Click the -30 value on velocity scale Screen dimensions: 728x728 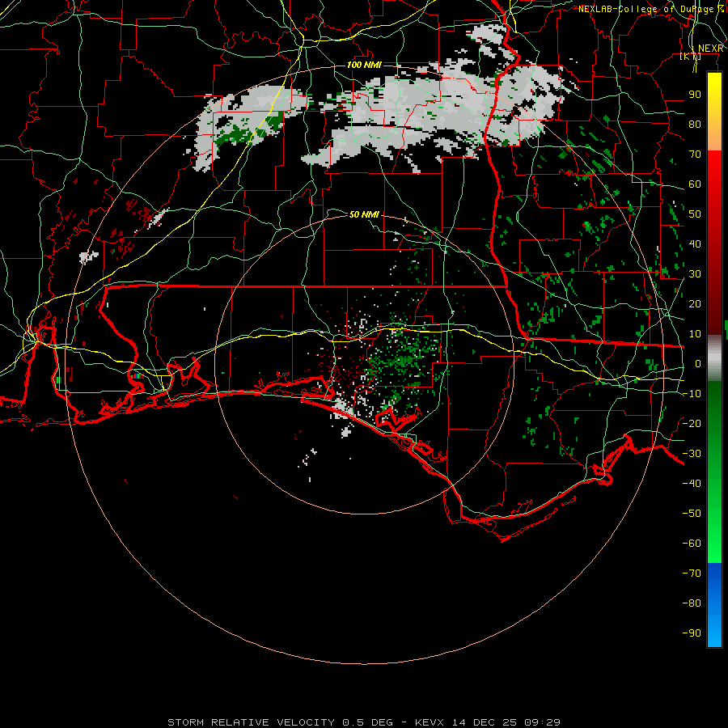(x=692, y=453)
